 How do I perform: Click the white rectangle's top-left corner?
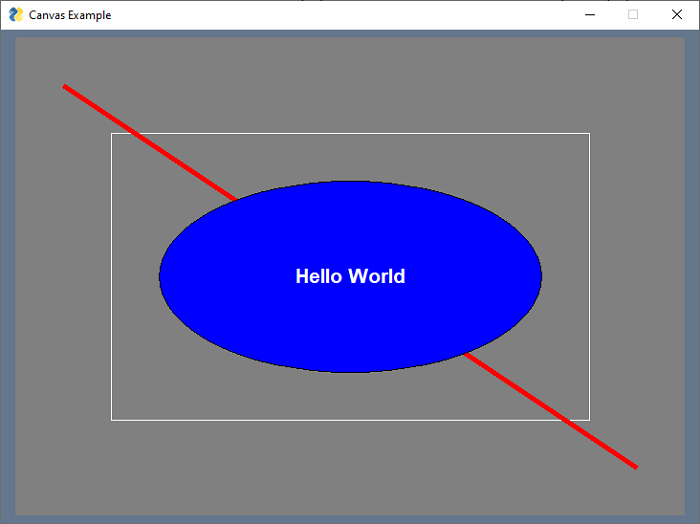[111, 133]
